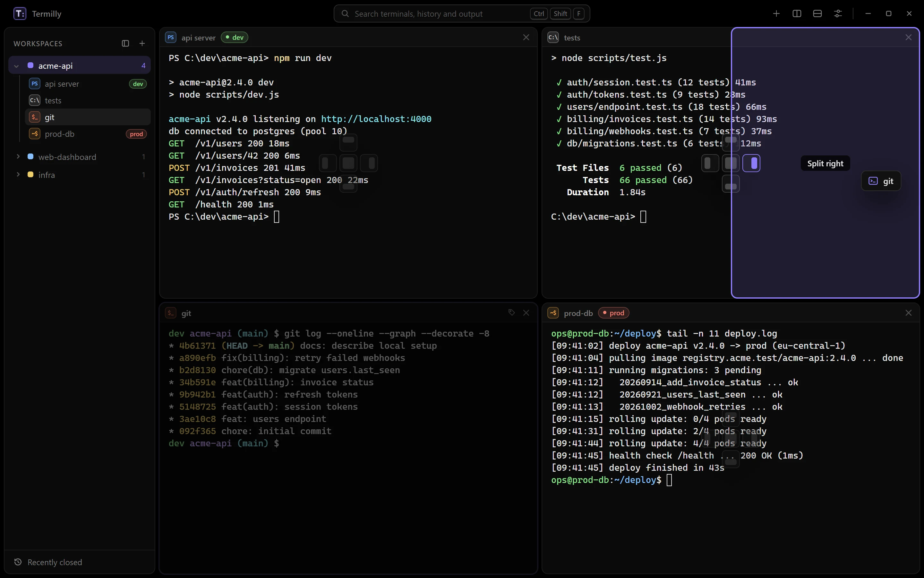Click the PowerShell icon in the api server pane header
Viewport: 924px width, 578px height.
[171, 38]
